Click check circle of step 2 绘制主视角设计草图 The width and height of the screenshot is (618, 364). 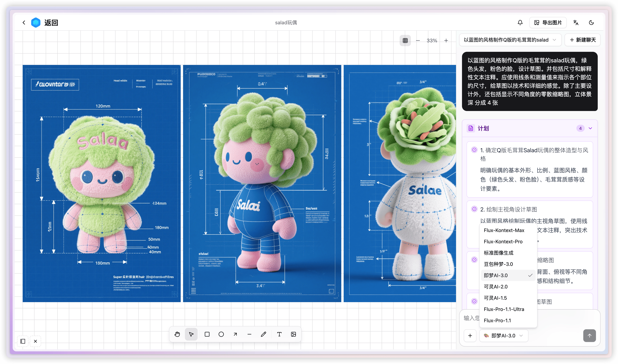tap(474, 209)
